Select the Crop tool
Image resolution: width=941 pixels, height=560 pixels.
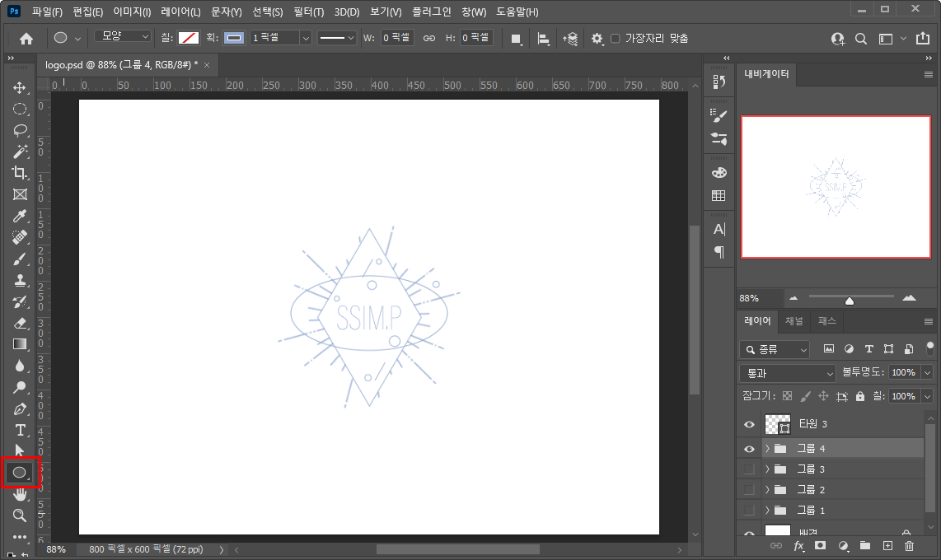[20, 173]
